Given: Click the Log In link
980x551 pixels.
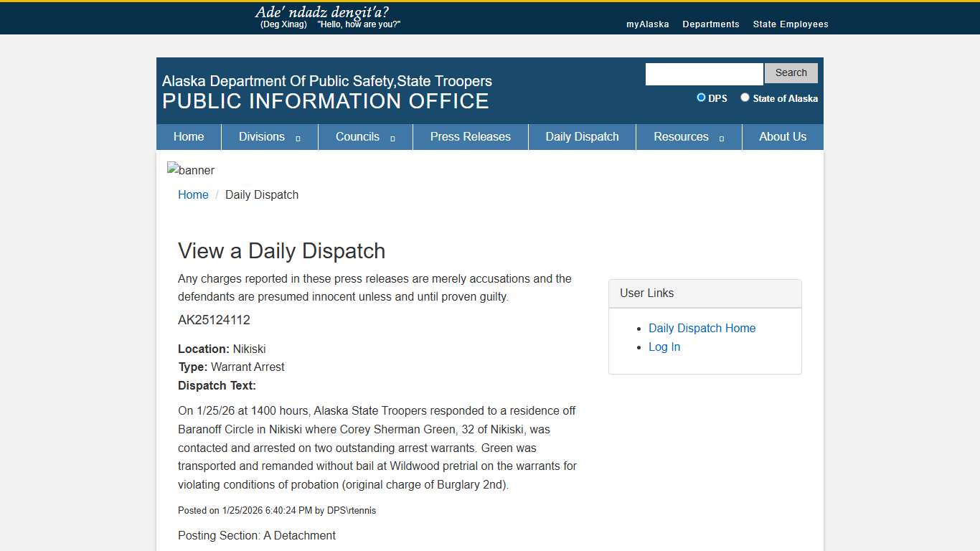Looking at the screenshot, I should pyautogui.click(x=664, y=347).
